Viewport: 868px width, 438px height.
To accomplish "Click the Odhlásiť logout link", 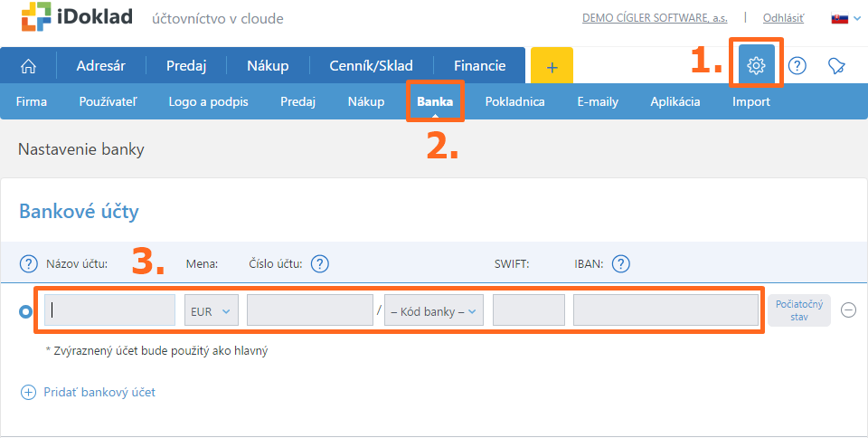I will pos(783,17).
